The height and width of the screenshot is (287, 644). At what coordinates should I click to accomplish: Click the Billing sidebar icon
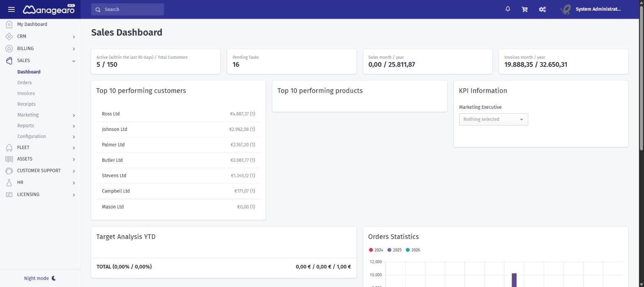coord(9,48)
